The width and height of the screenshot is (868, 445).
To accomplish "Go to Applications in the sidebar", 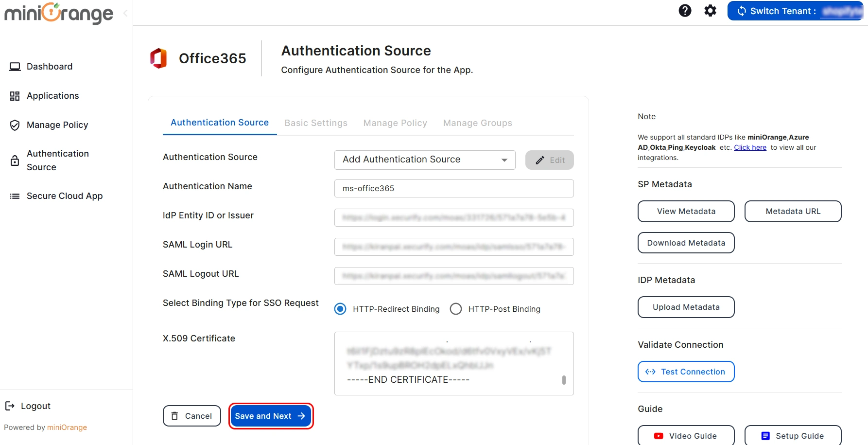I will 53,96.
